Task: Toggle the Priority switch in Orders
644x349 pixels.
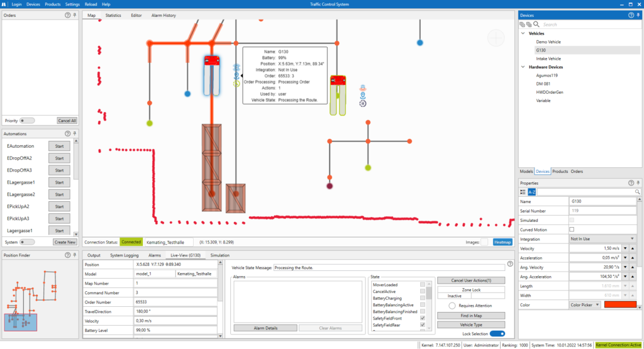Action: point(27,120)
